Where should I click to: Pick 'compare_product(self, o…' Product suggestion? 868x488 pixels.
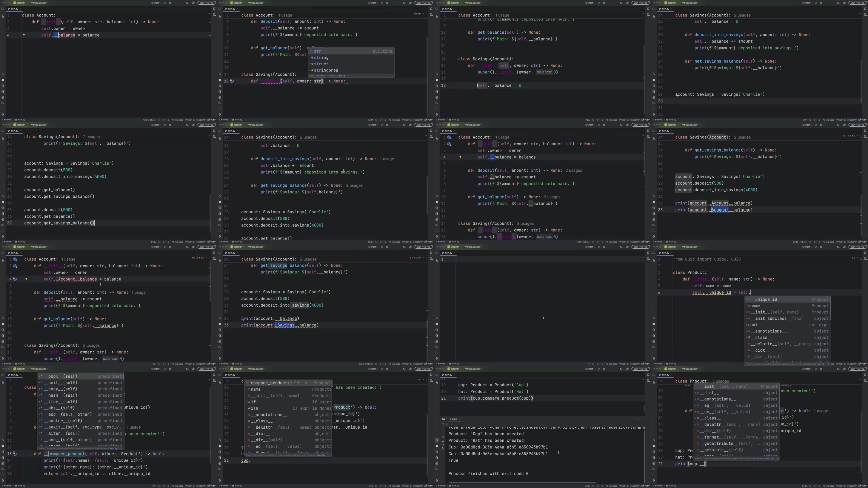pyautogui.click(x=288, y=383)
